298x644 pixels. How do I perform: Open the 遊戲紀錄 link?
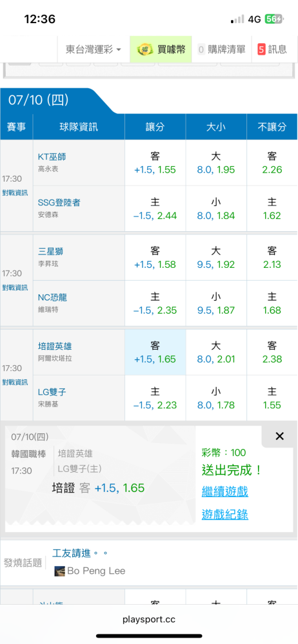coord(224,514)
